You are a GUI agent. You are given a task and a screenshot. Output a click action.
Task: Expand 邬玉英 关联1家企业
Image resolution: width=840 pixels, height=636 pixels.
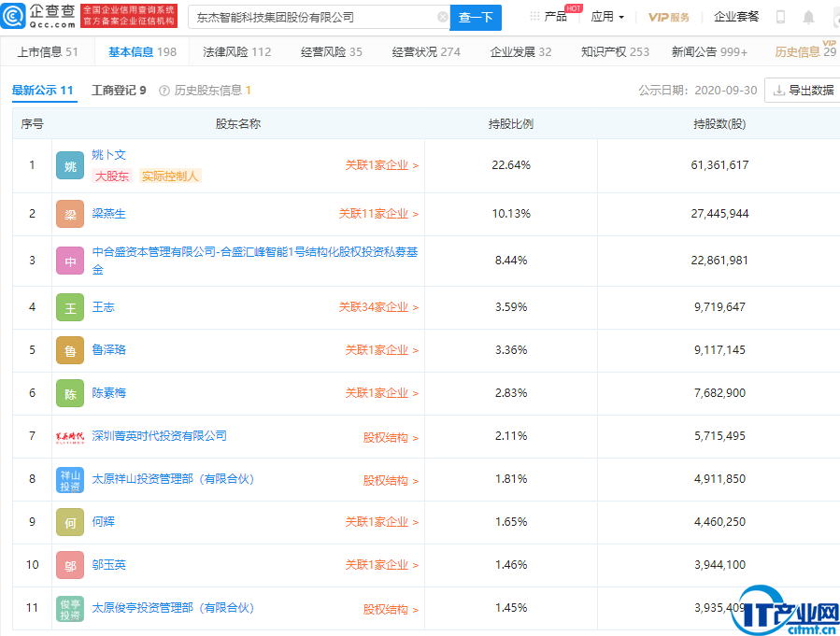(382, 565)
